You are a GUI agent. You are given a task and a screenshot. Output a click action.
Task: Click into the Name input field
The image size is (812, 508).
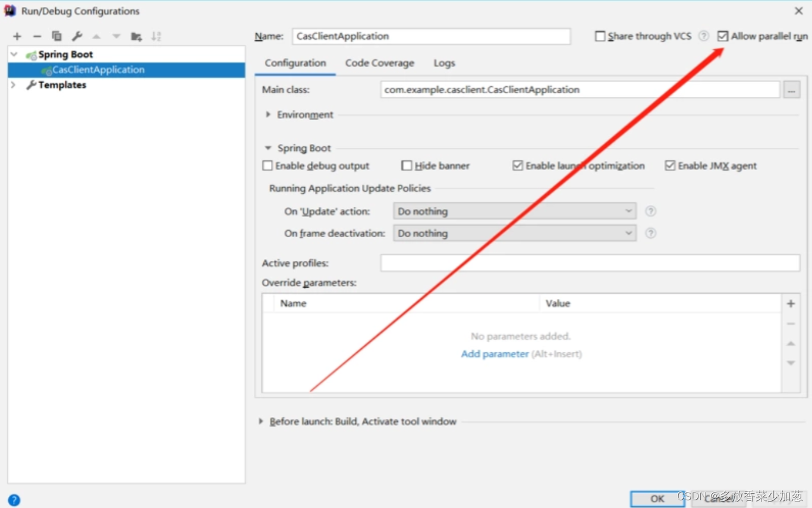tap(432, 36)
